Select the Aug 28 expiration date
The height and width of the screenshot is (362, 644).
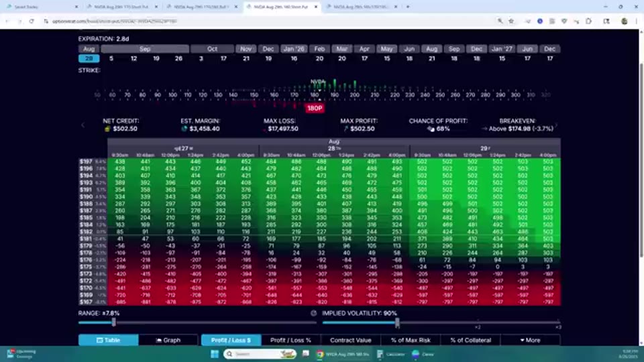89,58
